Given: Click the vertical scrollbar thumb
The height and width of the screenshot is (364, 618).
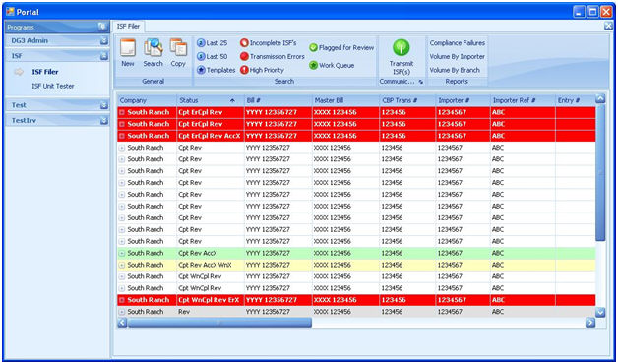Looking at the screenshot, I should [x=600, y=172].
